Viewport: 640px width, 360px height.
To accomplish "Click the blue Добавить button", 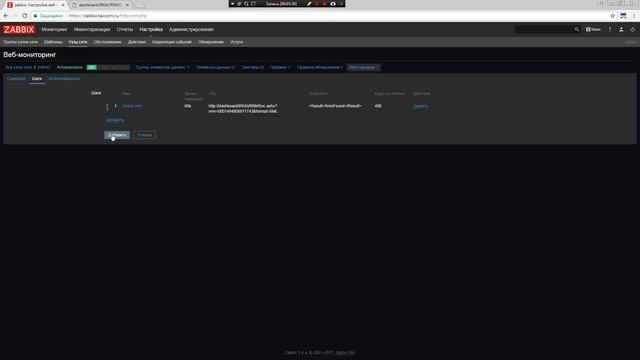I will point(117,135).
